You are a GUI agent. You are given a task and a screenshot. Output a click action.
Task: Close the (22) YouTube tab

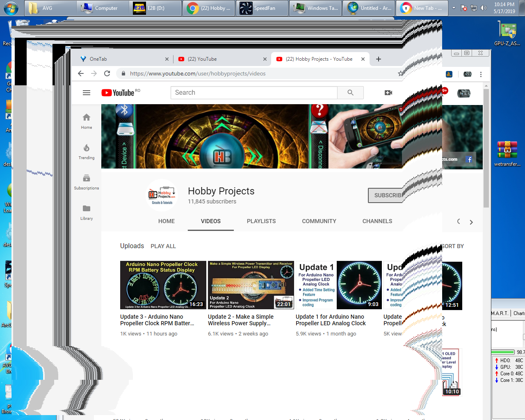click(x=265, y=59)
